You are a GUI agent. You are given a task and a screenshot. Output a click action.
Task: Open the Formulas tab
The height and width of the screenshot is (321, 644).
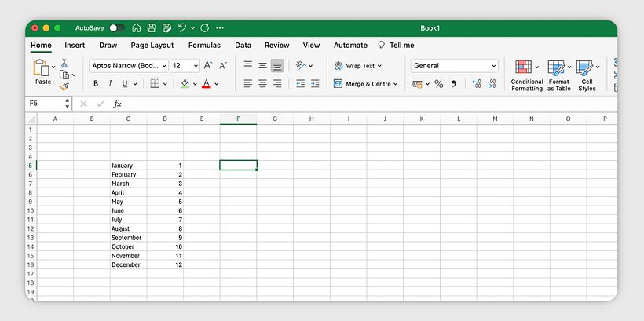pos(204,46)
